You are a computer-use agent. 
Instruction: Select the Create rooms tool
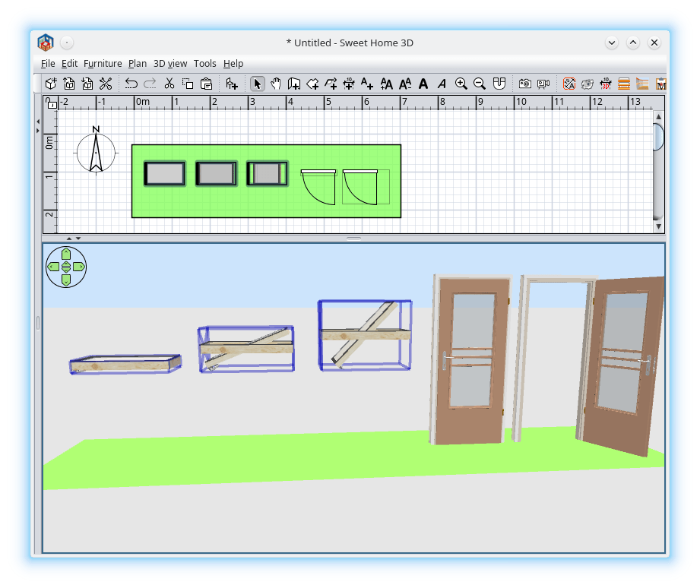pyautogui.click(x=312, y=84)
